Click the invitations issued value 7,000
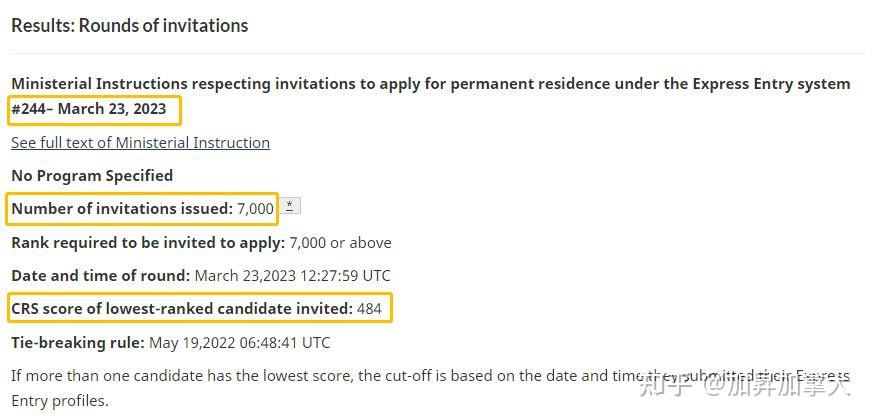The height and width of the screenshot is (419, 873). (255, 209)
